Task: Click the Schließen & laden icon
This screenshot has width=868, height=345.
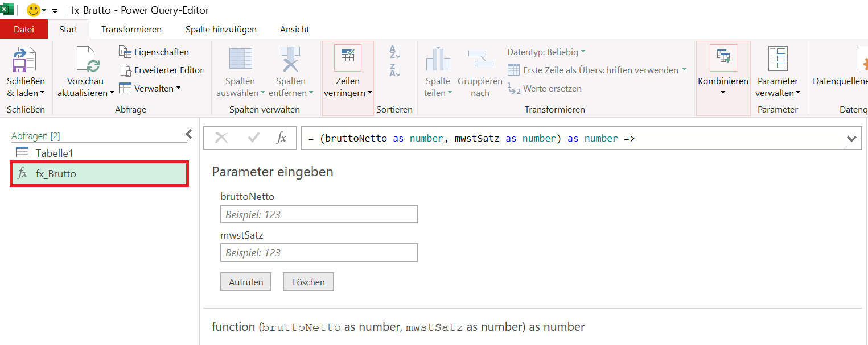Action: click(25, 59)
